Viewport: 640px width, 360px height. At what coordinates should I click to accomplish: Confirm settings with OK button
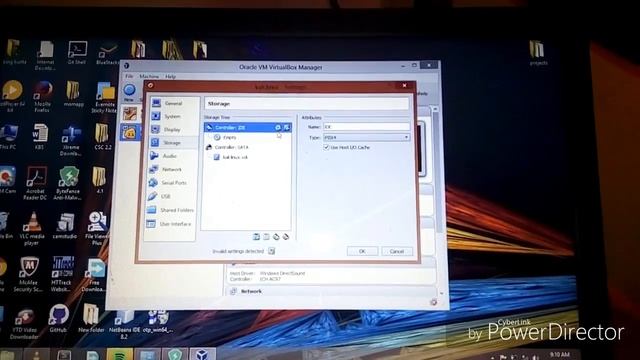(362, 251)
